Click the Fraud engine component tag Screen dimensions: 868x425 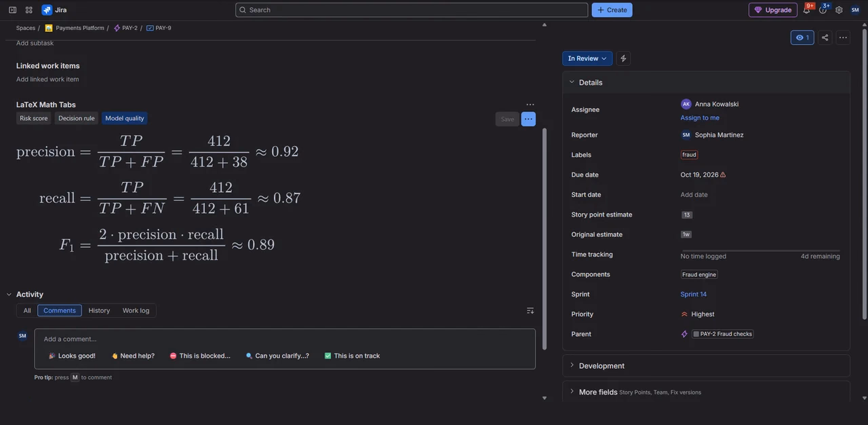[x=699, y=274]
